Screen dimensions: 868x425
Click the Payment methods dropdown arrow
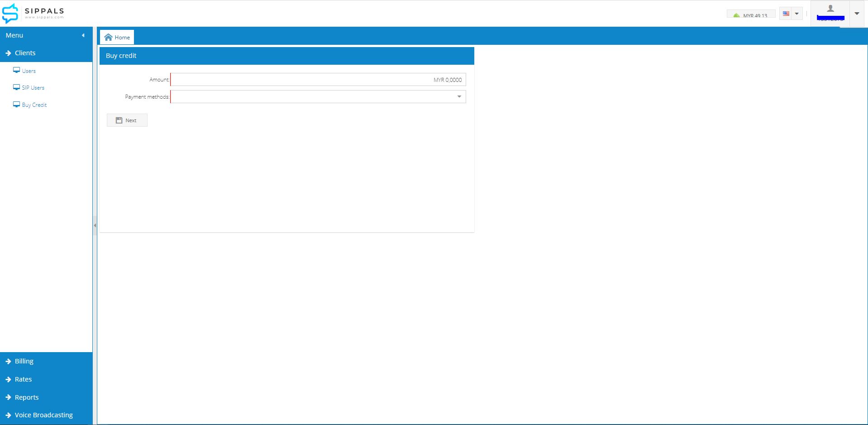coord(459,97)
